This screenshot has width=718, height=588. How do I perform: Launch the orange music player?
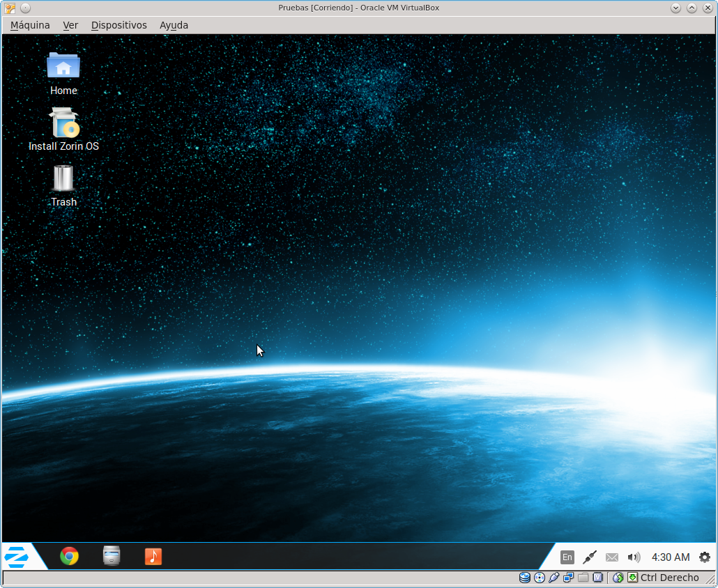pos(153,556)
